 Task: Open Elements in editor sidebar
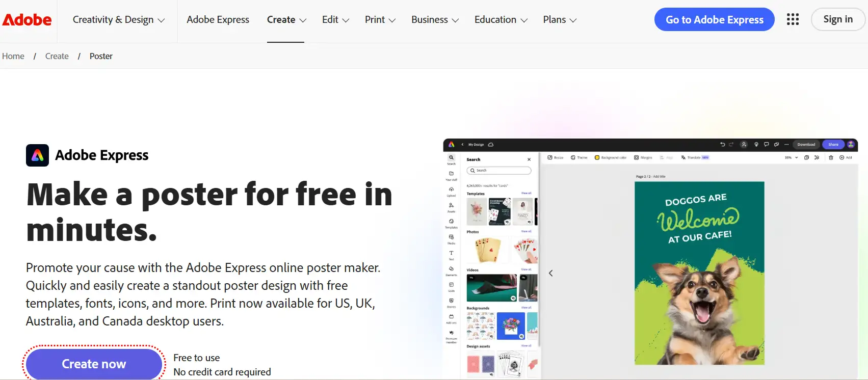click(451, 270)
